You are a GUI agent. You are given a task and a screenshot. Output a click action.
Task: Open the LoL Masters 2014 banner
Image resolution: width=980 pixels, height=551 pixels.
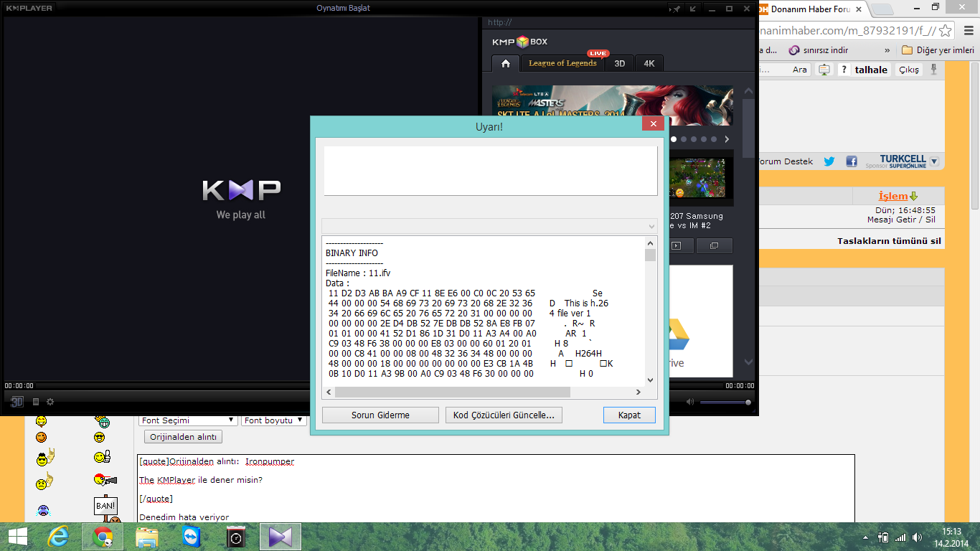coord(612,100)
